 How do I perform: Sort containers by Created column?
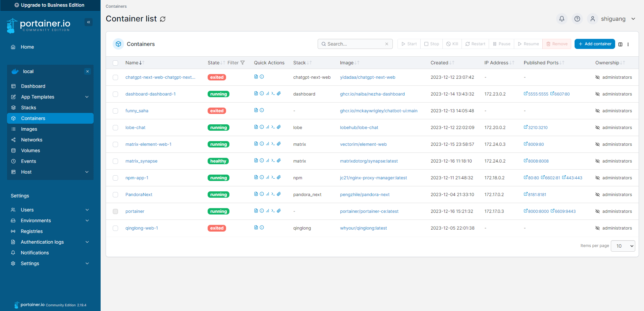(442, 63)
